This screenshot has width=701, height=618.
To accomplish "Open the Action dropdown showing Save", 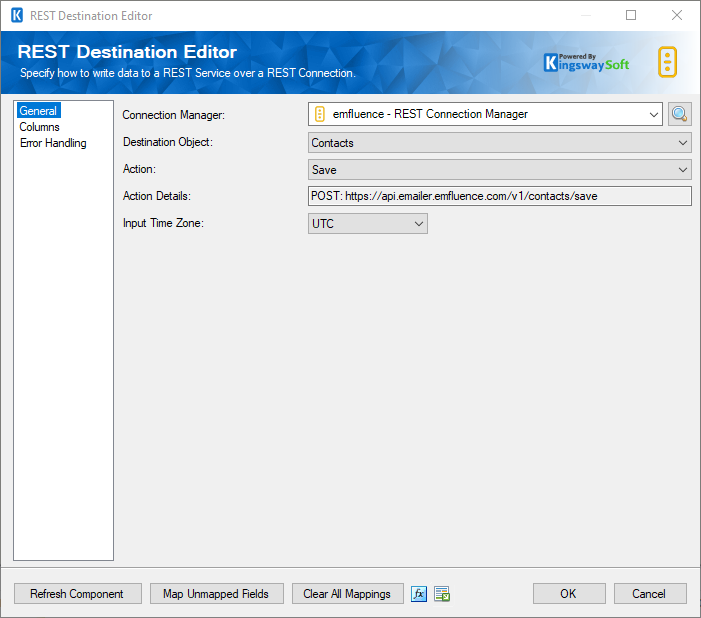I will (499, 170).
